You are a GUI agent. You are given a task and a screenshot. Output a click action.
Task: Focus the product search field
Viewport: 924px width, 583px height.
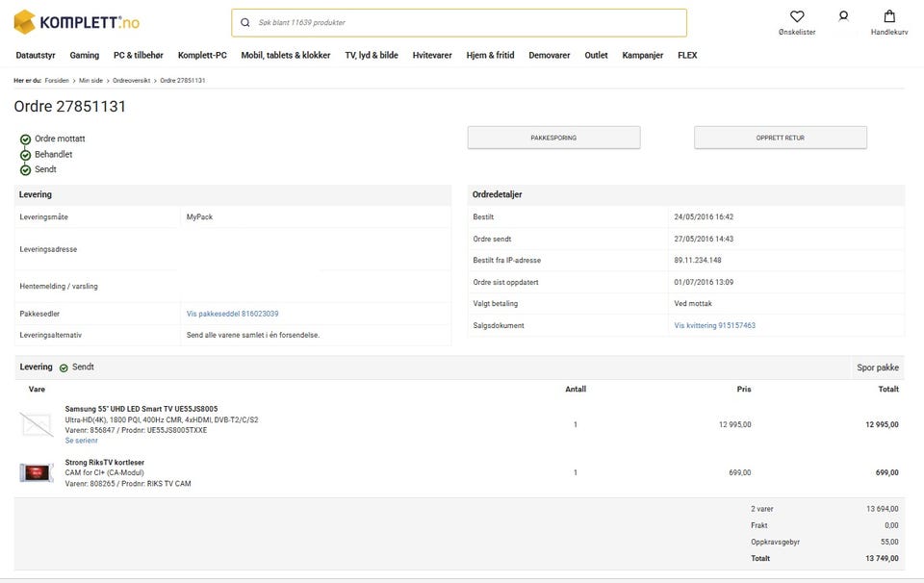[459, 22]
